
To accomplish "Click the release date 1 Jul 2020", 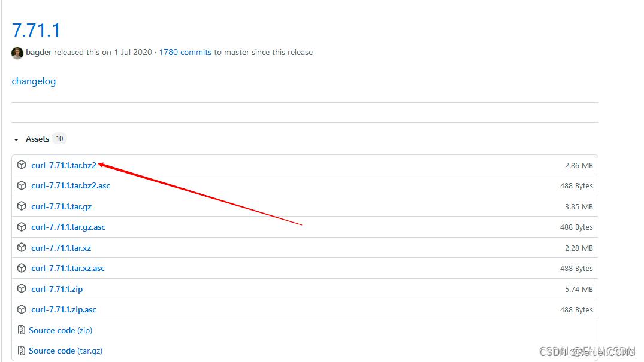I will 133,53.
